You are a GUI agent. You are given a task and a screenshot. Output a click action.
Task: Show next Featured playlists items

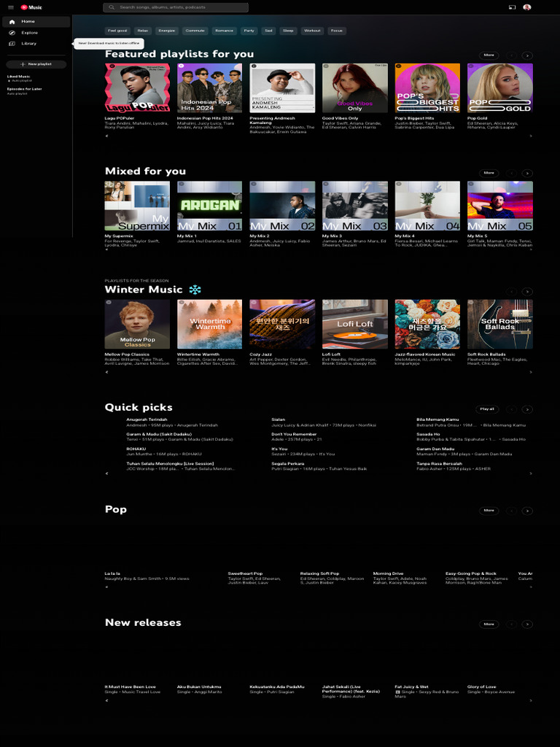(526, 55)
